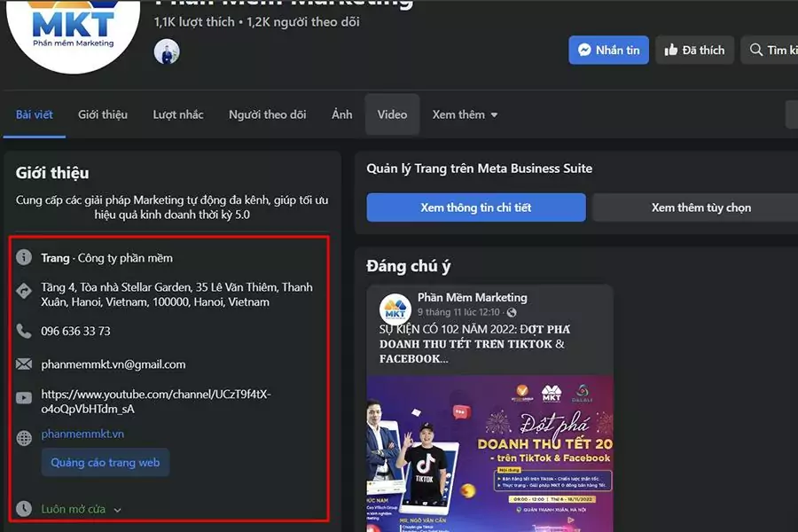Image resolution: width=798 pixels, height=532 pixels.
Task: Click the Quảng cáo trang web button
Action: coord(106,462)
